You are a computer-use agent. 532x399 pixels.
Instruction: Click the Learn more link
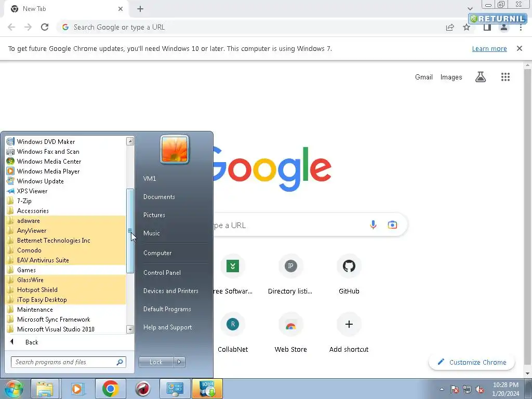(x=489, y=48)
